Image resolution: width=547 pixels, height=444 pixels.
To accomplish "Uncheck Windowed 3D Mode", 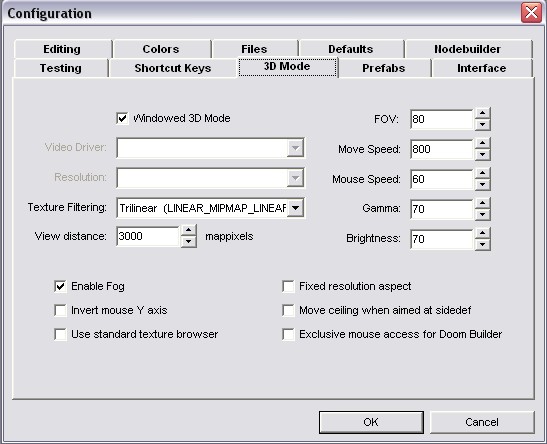I will pos(122,118).
